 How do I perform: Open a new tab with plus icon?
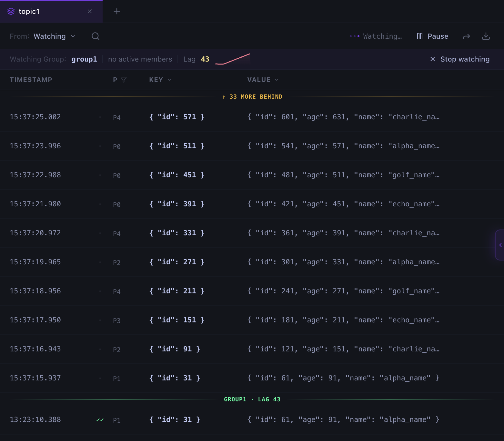[x=117, y=11]
